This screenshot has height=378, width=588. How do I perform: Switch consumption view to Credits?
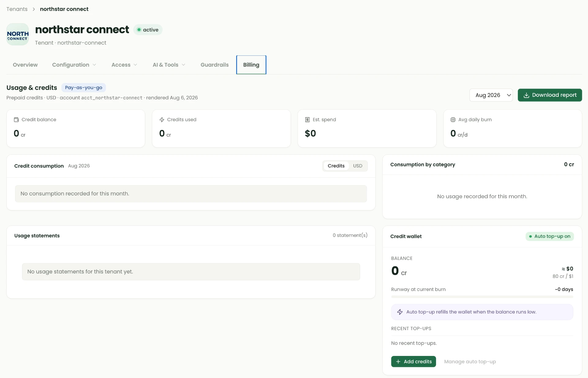click(336, 166)
